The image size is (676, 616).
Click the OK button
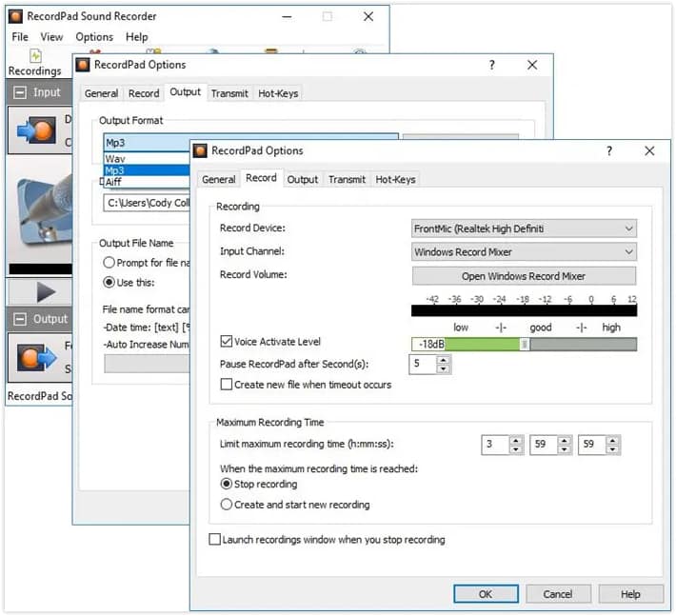point(486,594)
